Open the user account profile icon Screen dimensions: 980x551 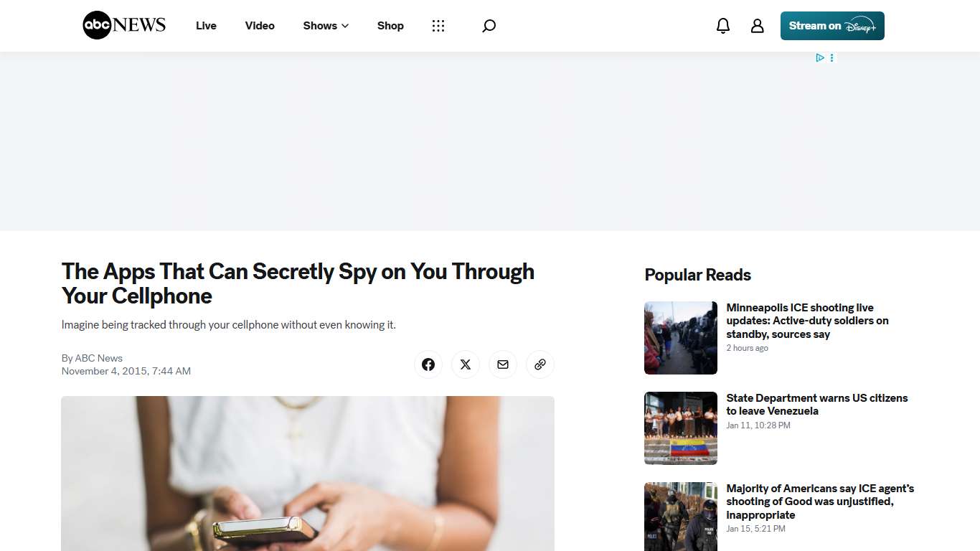pos(757,26)
